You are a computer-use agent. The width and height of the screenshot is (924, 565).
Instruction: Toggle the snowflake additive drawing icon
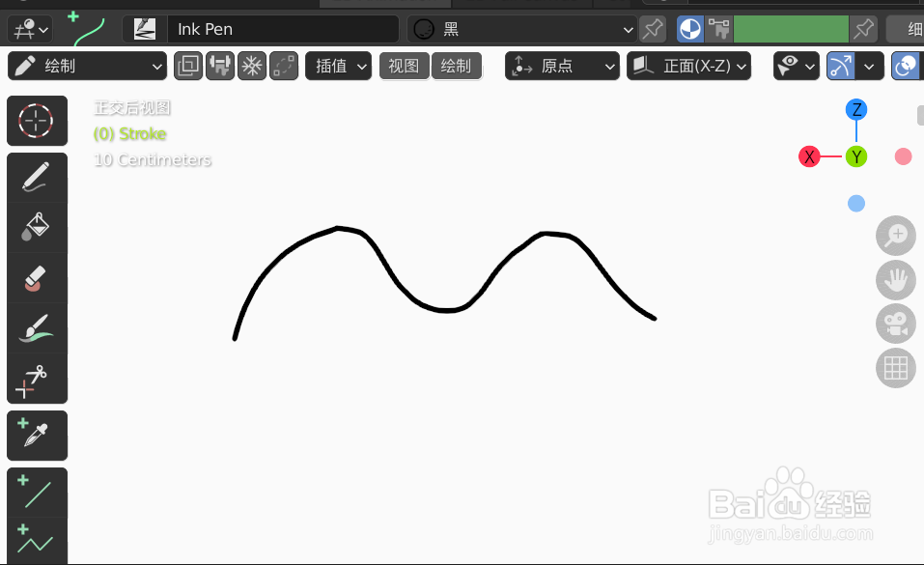tap(252, 66)
